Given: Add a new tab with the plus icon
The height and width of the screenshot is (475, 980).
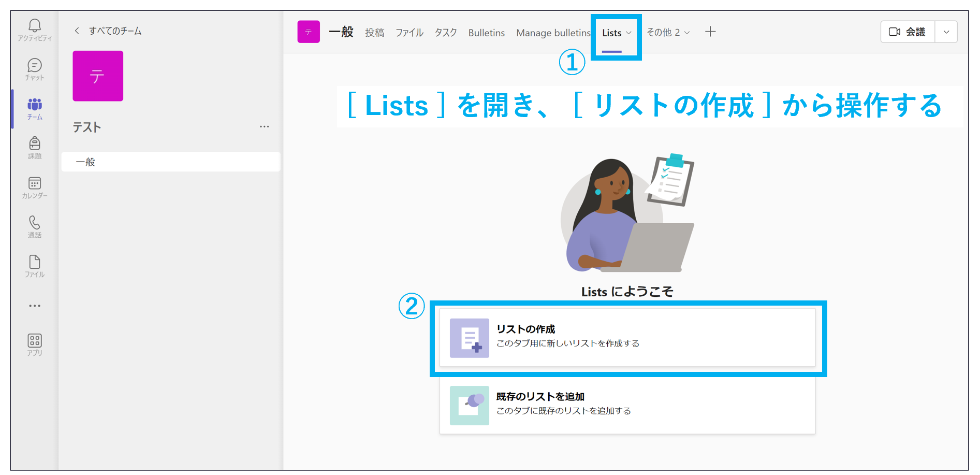Looking at the screenshot, I should (x=710, y=32).
